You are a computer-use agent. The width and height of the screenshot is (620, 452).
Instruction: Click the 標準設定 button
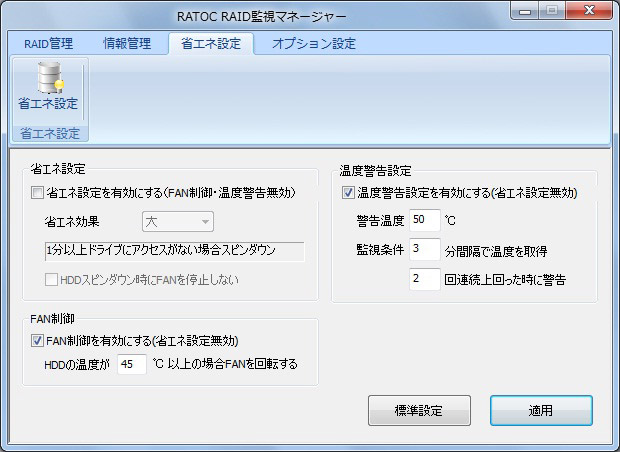pos(419,410)
